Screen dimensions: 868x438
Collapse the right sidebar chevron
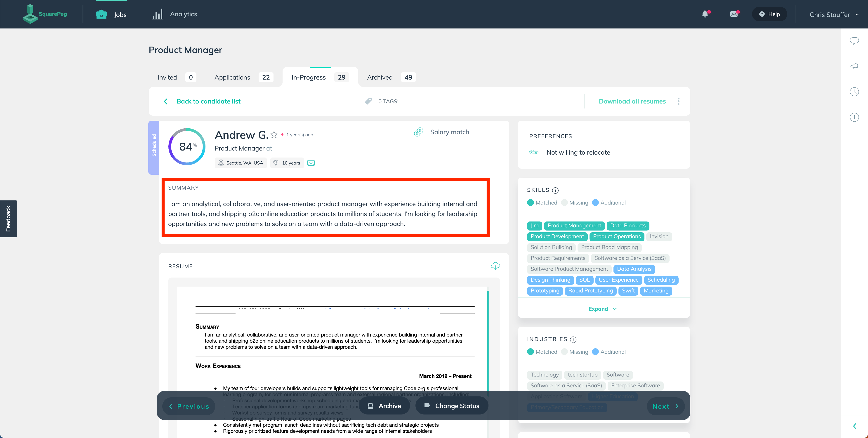coord(854,426)
